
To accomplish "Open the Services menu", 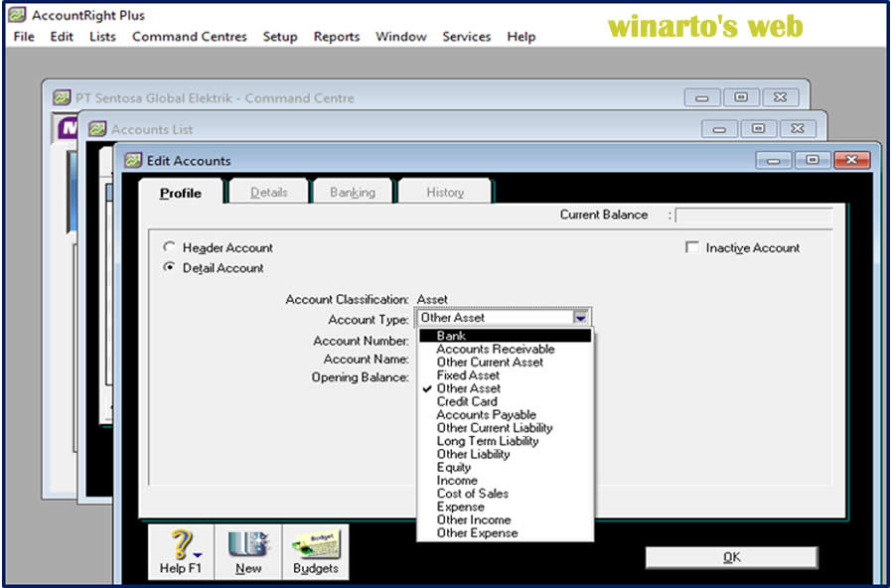I will [x=467, y=37].
